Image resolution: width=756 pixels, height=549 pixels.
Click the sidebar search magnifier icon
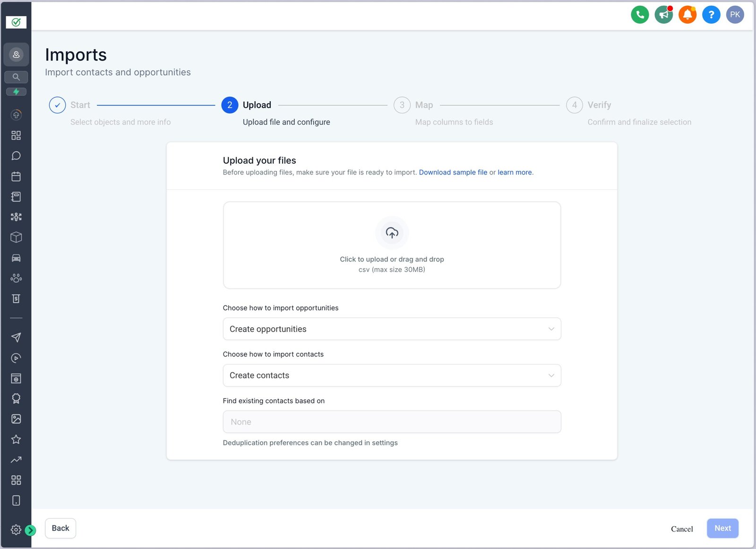coord(16,77)
